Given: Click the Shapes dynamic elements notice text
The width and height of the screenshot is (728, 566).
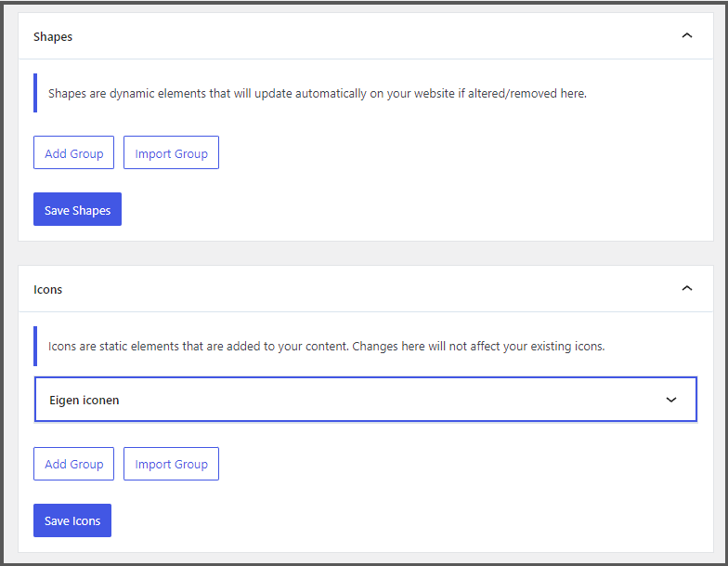Looking at the screenshot, I should pos(317,94).
